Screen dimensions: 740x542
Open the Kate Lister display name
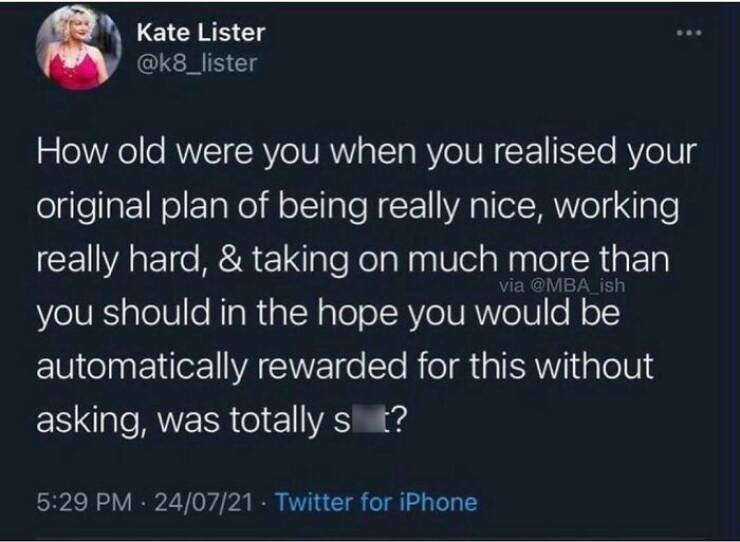pyautogui.click(x=203, y=32)
